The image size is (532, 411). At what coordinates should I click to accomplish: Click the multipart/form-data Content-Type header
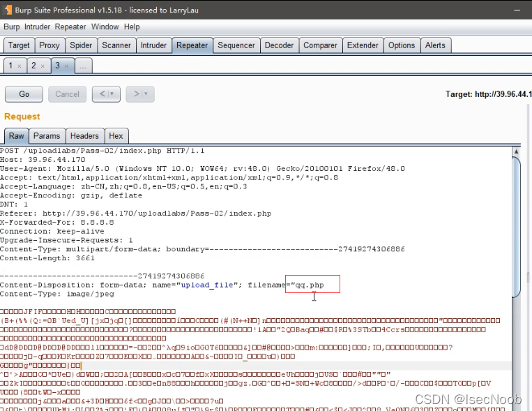(x=202, y=249)
